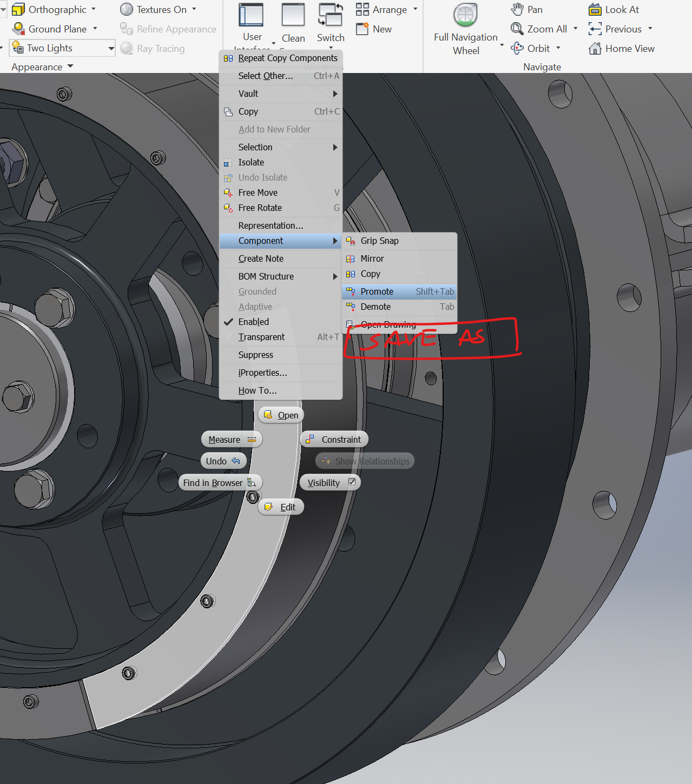
Task: Choose Select Other from context menu
Action: (281, 76)
